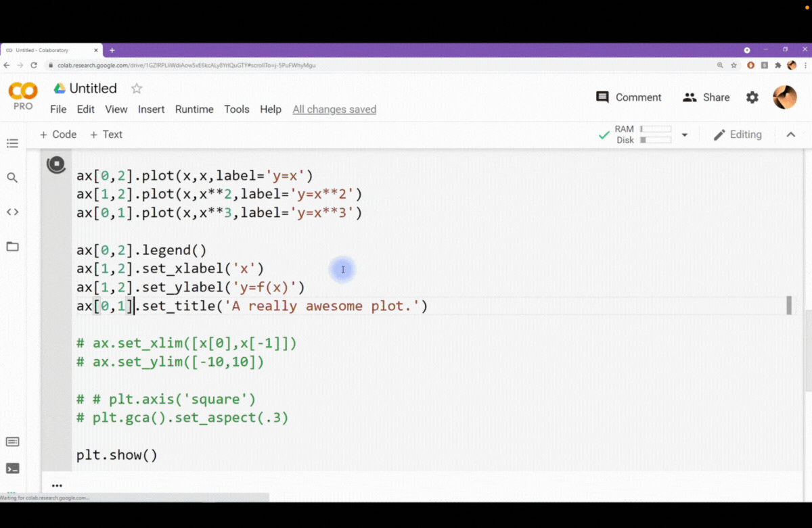
Task: Open the Edit menu
Action: coord(85,110)
